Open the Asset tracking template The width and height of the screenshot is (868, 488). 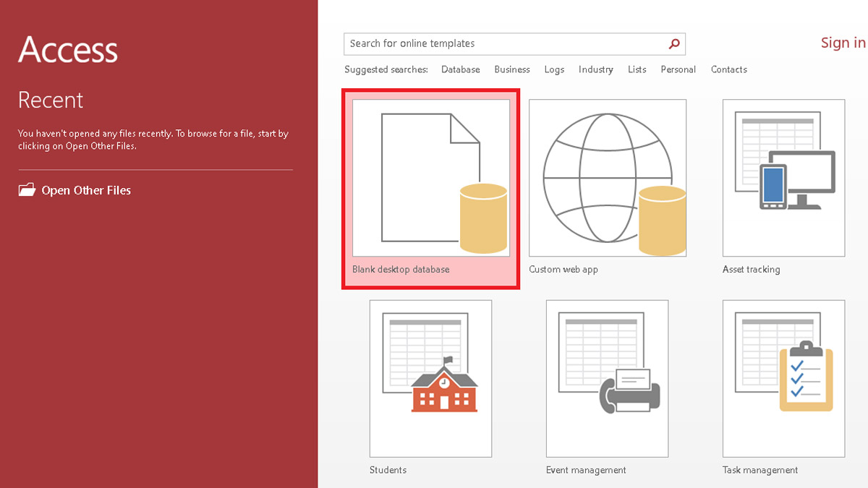click(x=783, y=177)
